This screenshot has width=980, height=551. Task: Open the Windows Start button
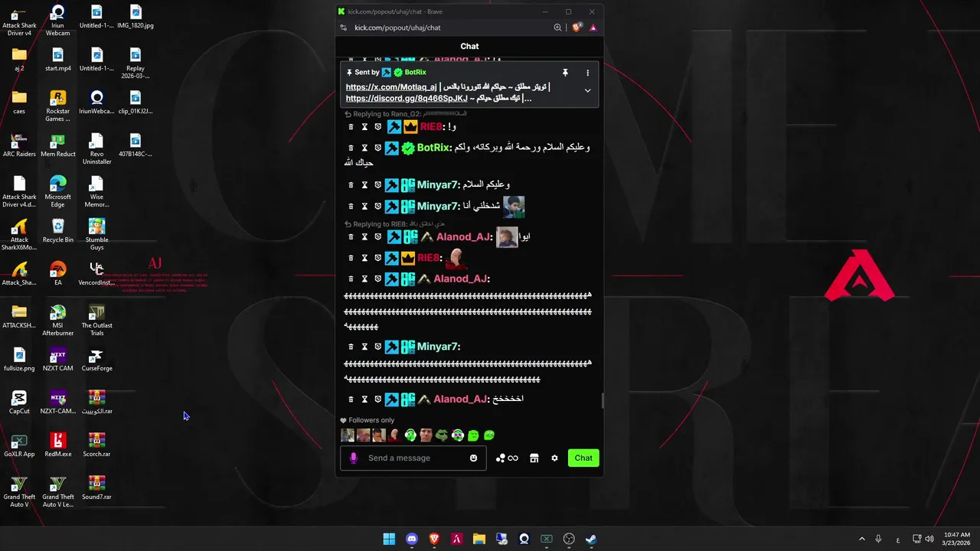389,539
